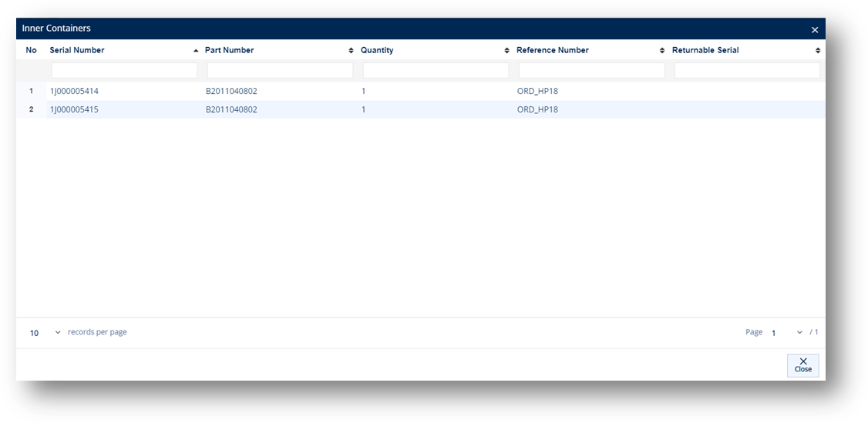Focus the Reference Number filter field

click(x=591, y=70)
